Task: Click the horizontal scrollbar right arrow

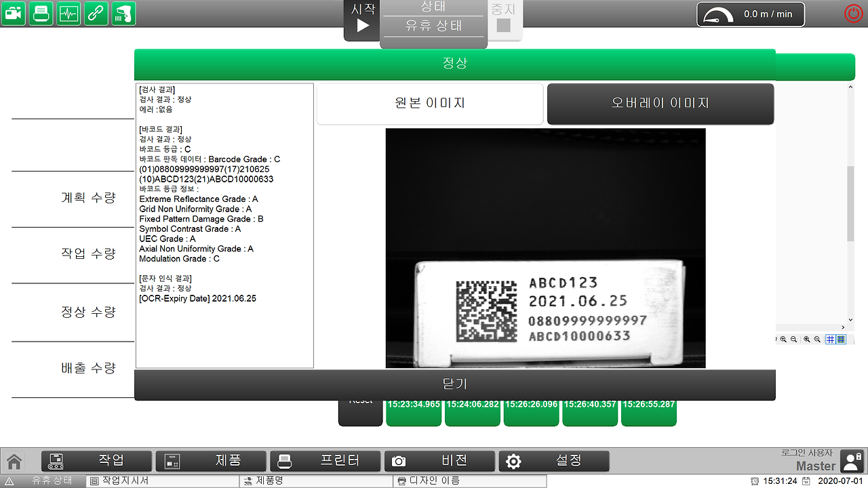Action: [x=843, y=329]
